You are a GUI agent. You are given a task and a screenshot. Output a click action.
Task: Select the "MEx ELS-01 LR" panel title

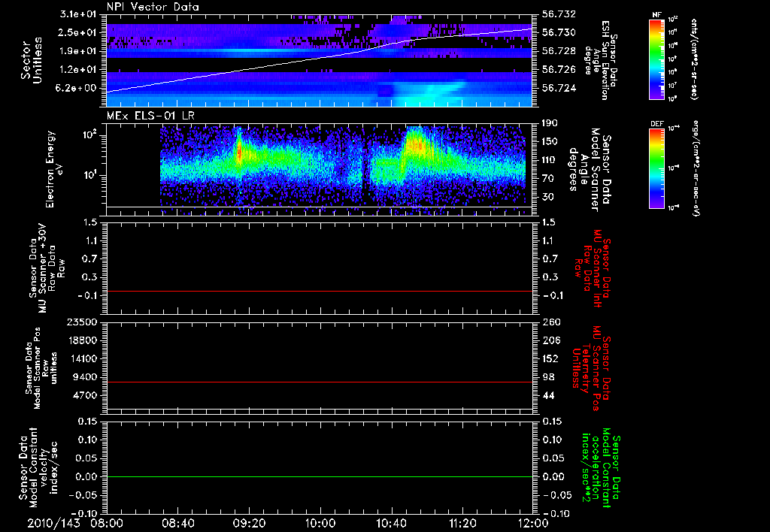point(150,116)
